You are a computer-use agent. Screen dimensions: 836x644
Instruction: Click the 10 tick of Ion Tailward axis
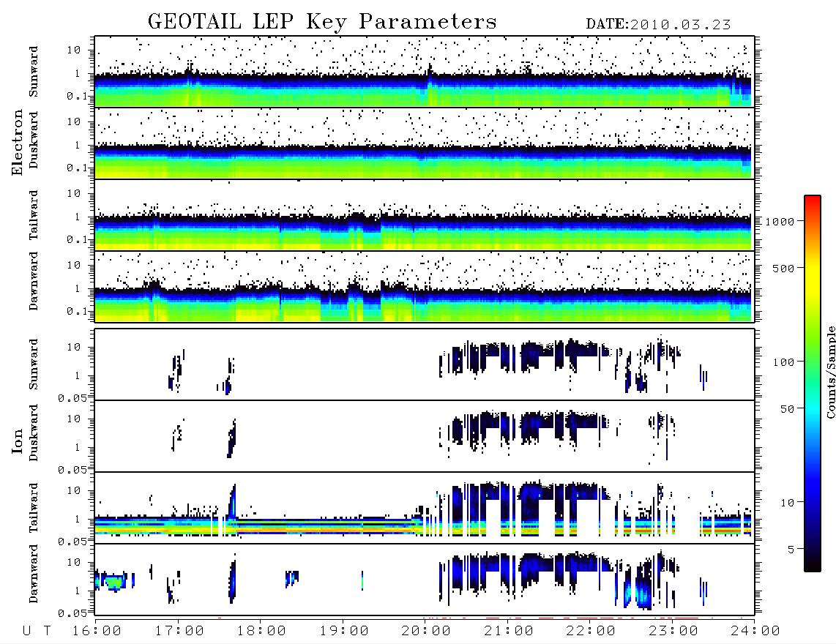(74, 490)
